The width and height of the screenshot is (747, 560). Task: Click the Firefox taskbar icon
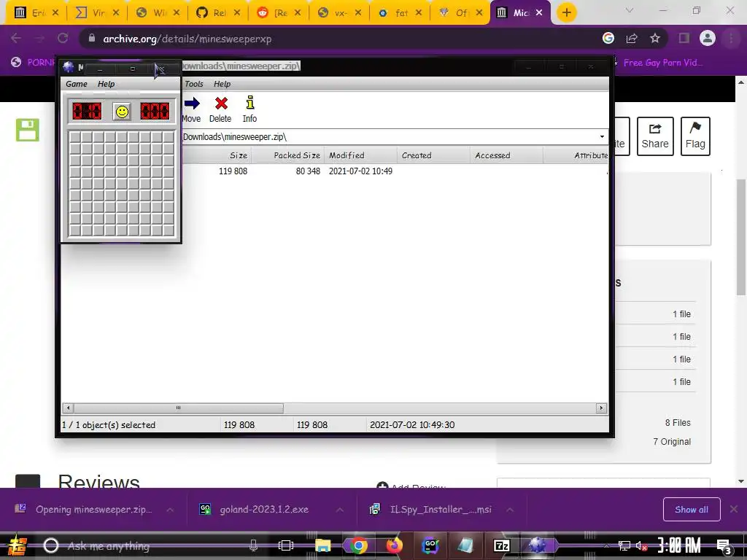point(394,545)
